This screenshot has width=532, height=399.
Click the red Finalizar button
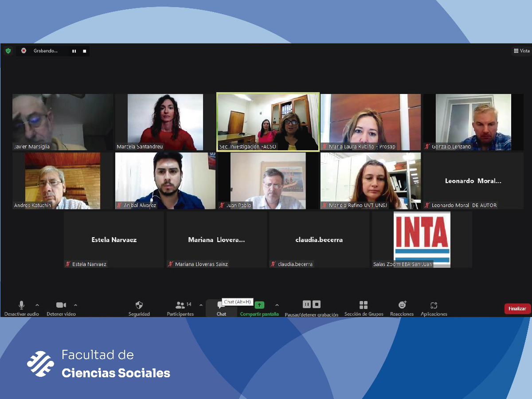[517, 309]
